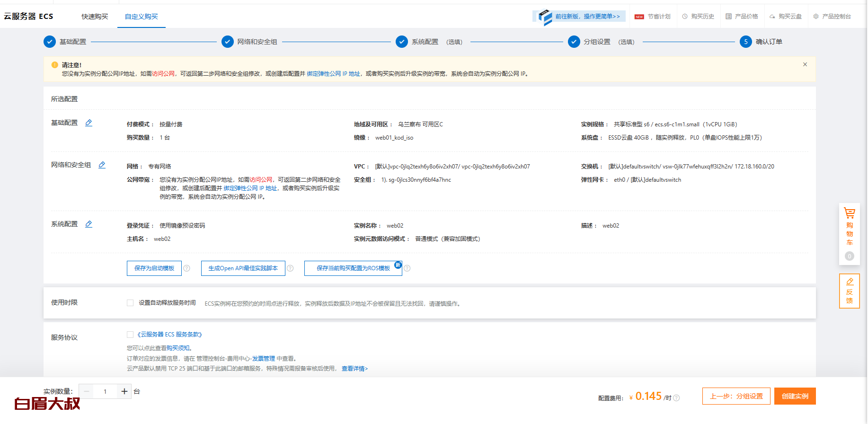Click 生成Open API最佳实践脚本 button
Image resolution: width=868 pixels, height=424 pixels.
[243, 268]
